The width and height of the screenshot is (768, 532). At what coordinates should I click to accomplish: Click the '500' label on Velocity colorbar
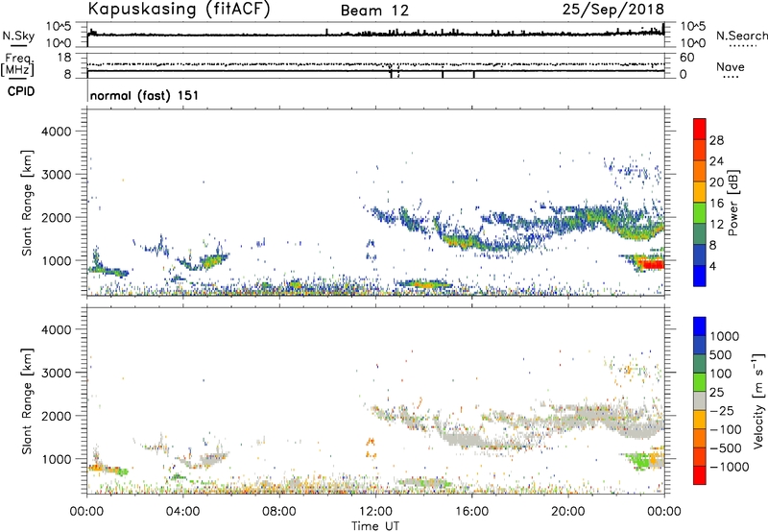720,354
